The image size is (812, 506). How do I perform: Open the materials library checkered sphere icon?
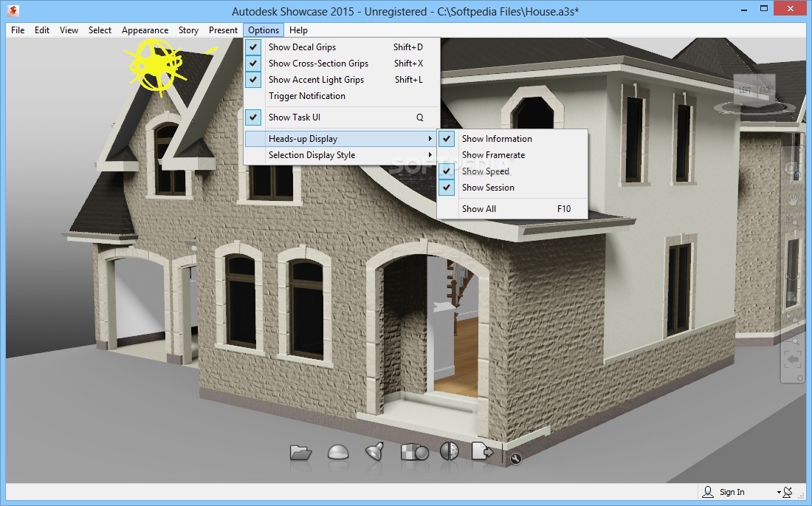[x=414, y=452]
